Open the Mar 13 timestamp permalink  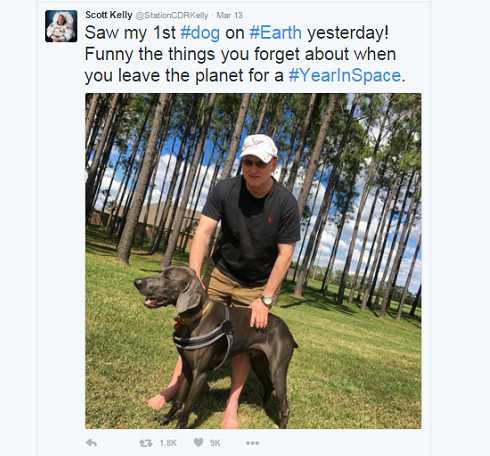click(230, 15)
